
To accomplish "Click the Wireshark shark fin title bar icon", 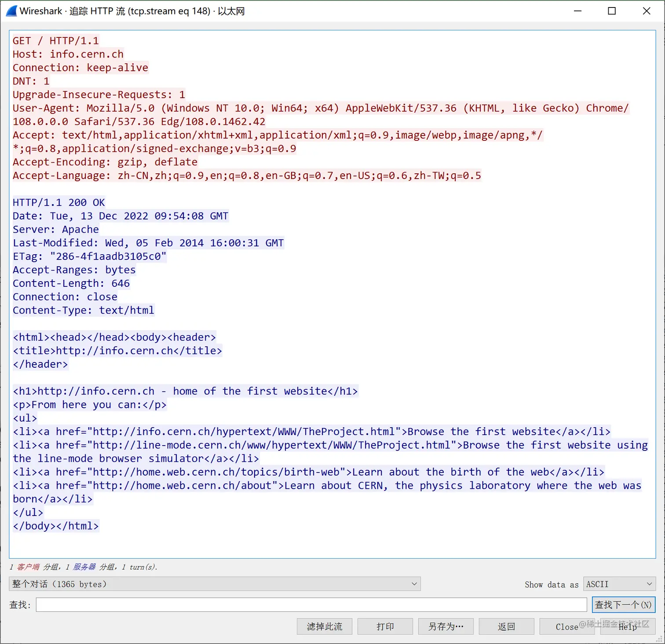I will pyautogui.click(x=11, y=11).
